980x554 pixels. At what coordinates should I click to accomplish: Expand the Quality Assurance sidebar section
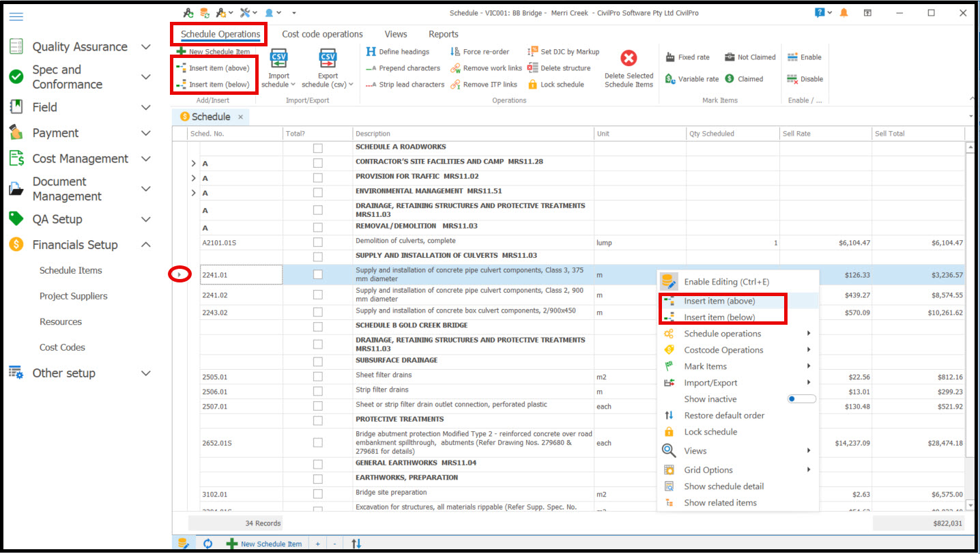[145, 47]
